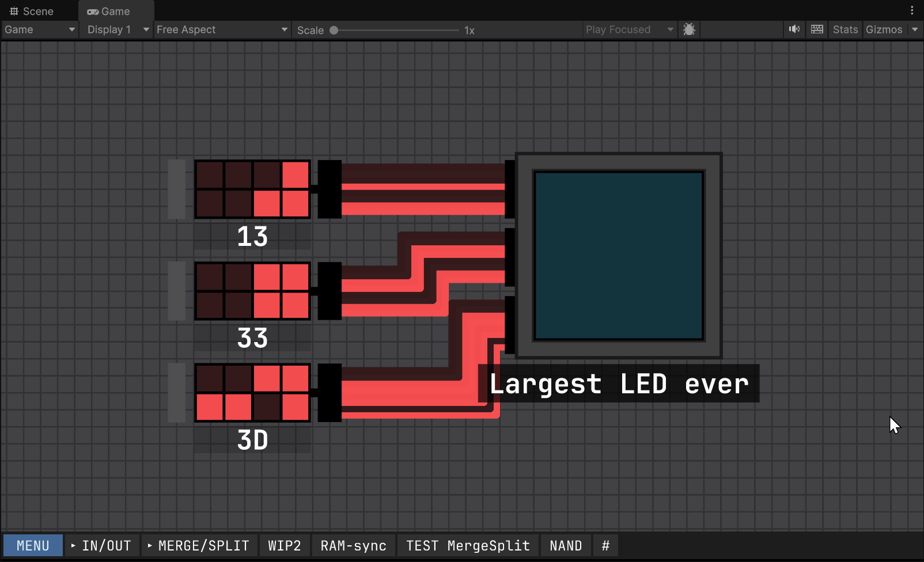This screenshot has height=562, width=924.
Task: Select the NAND chip button
Action: 566,545
